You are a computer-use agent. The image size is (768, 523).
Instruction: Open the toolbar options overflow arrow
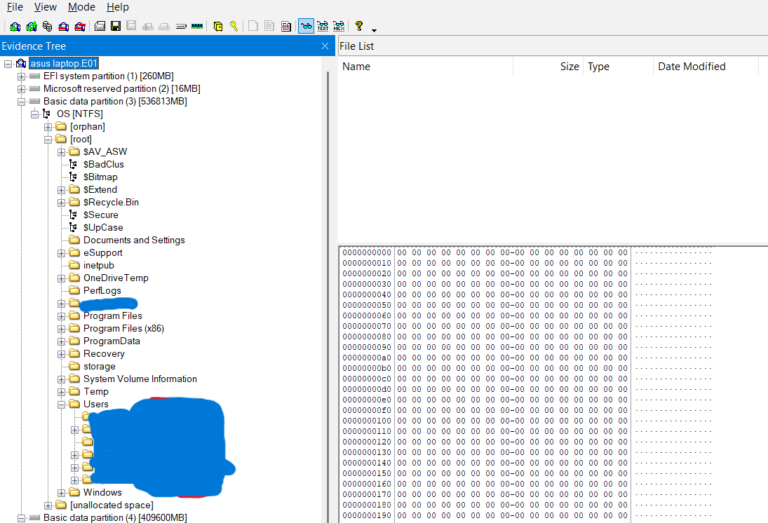374,30
